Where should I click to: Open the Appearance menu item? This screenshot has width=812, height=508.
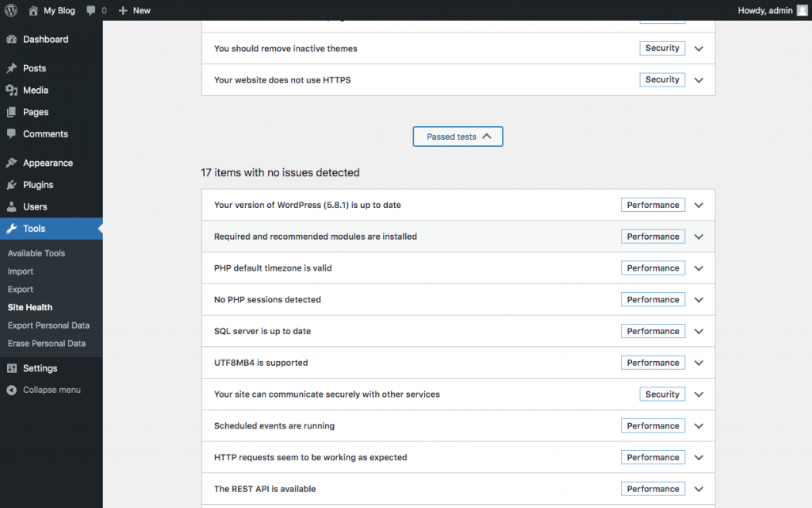(52, 163)
